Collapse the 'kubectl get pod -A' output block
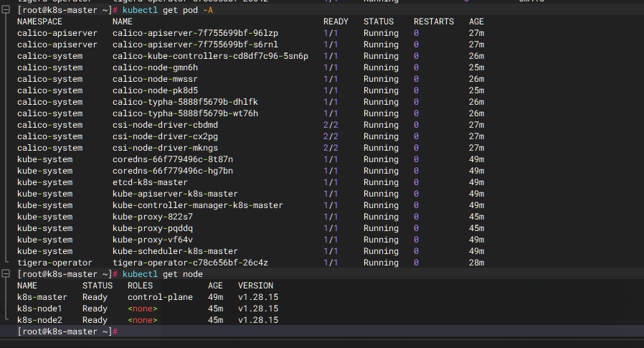Image resolution: width=644 pixels, height=348 pixels. [6, 10]
